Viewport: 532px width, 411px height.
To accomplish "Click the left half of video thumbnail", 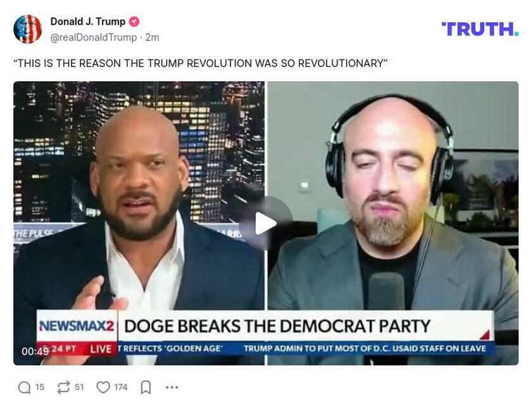I will [139, 224].
